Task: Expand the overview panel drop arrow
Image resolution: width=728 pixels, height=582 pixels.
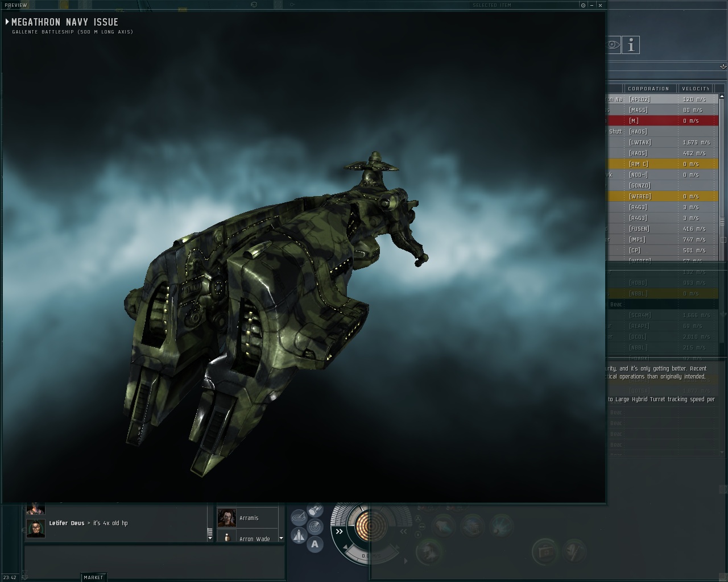Action: point(723,66)
